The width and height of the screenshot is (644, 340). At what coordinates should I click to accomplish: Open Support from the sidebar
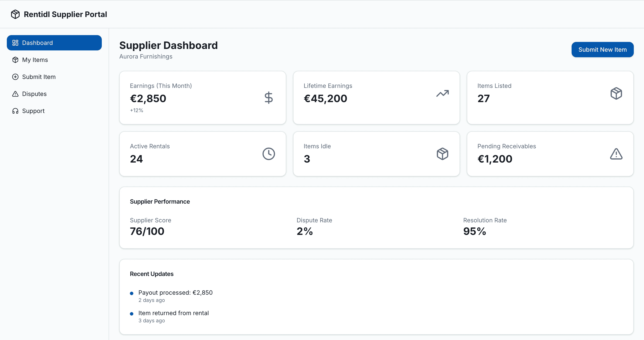point(33,111)
